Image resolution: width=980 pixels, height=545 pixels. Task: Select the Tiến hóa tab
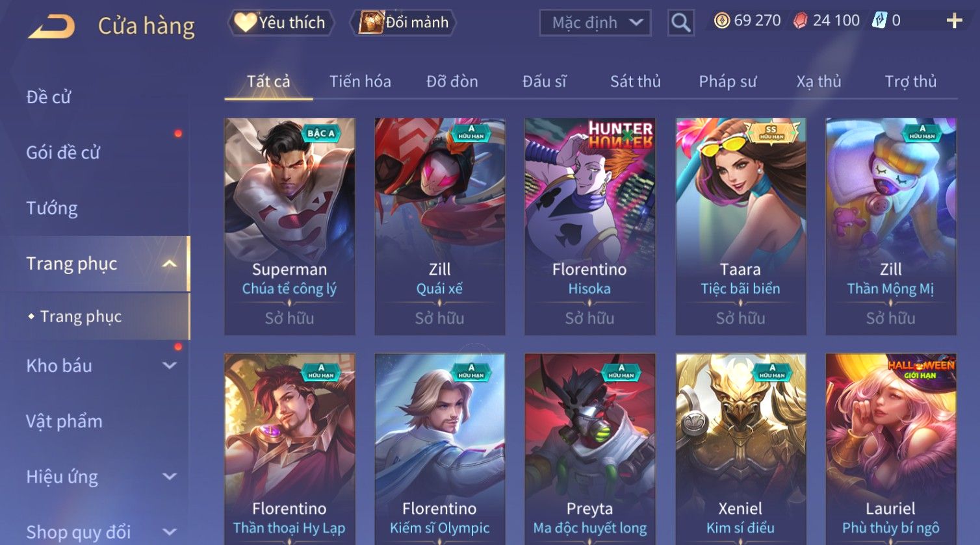[x=360, y=81]
